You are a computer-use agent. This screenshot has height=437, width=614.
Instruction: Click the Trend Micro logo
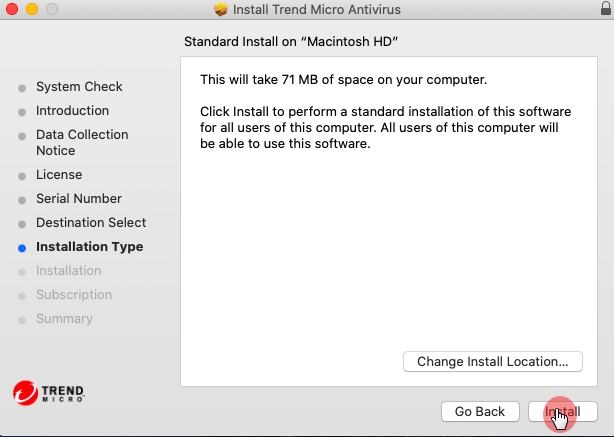point(49,393)
